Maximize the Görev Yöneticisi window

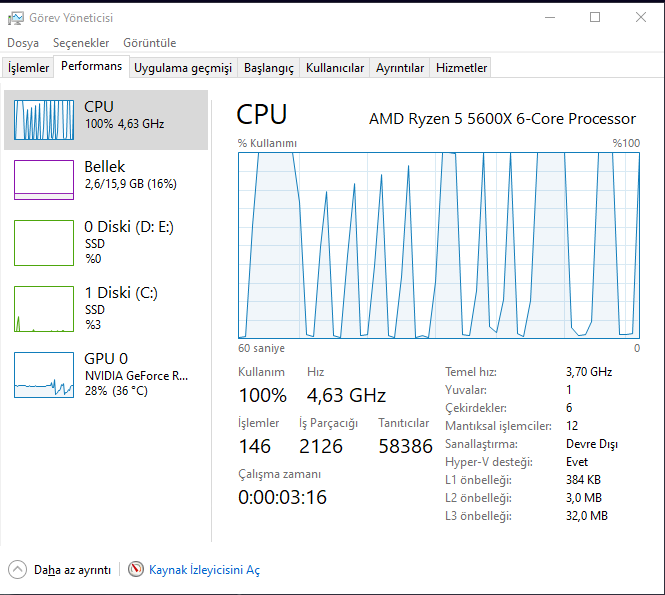click(x=595, y=17)
